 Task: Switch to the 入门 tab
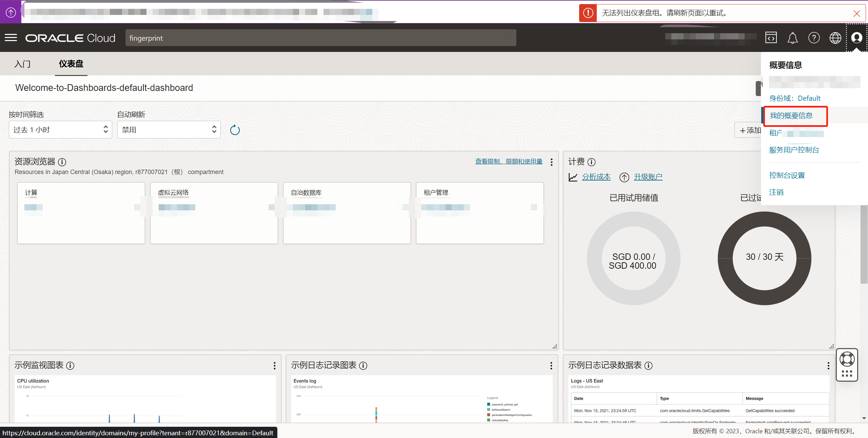point(22,64)
